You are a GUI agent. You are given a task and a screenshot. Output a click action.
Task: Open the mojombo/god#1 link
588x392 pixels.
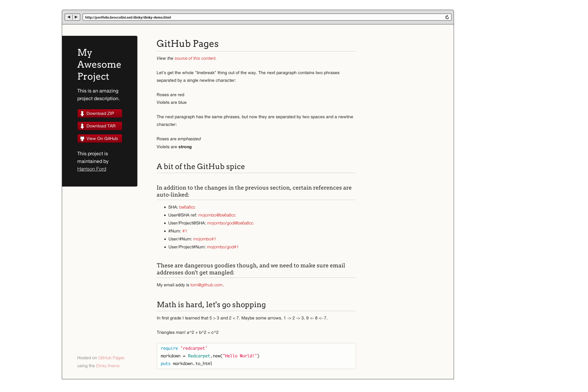[223, 247]
